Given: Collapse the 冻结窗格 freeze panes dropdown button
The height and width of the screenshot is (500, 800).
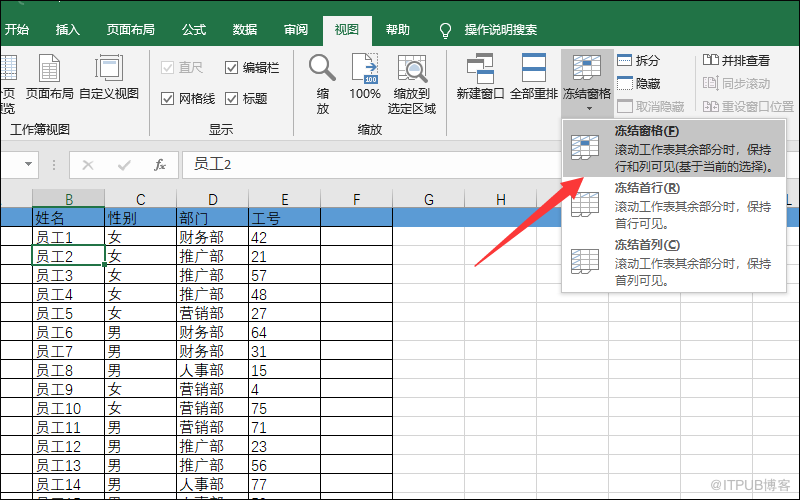Looking at the screenshot, I should 586,80.
